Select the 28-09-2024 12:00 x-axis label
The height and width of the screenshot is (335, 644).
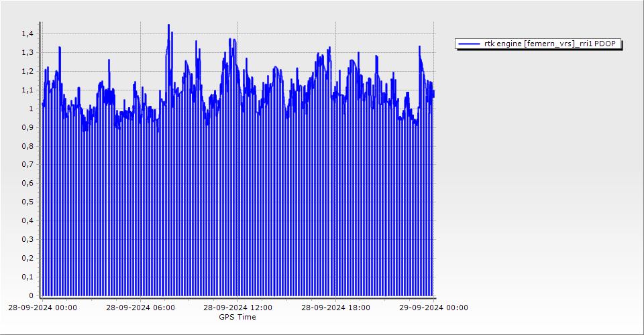pyautogui.click(x=238, y=308)
